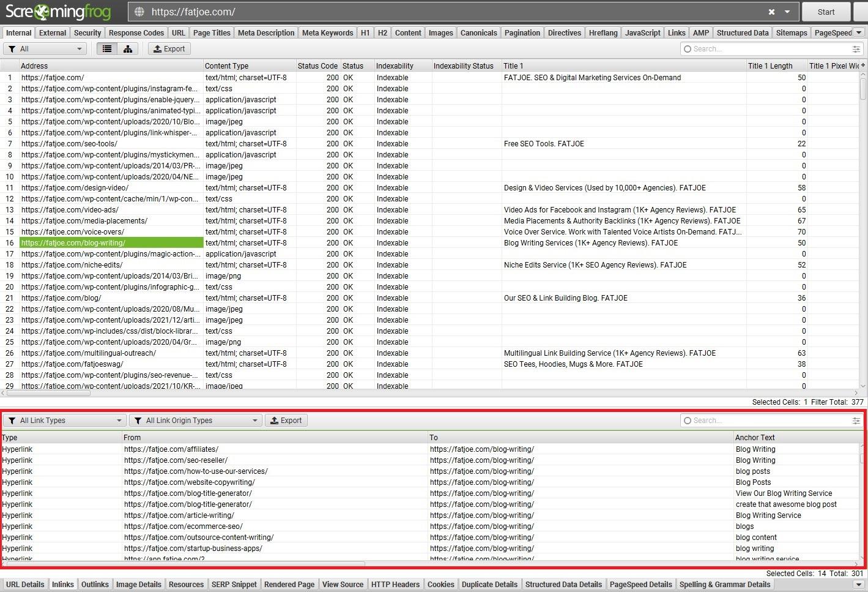This screenshot has width=868, height=592.
Task: Select the https://fatjoe.com/ecommerce-seo/ From cell
Action: pos(275,526)
